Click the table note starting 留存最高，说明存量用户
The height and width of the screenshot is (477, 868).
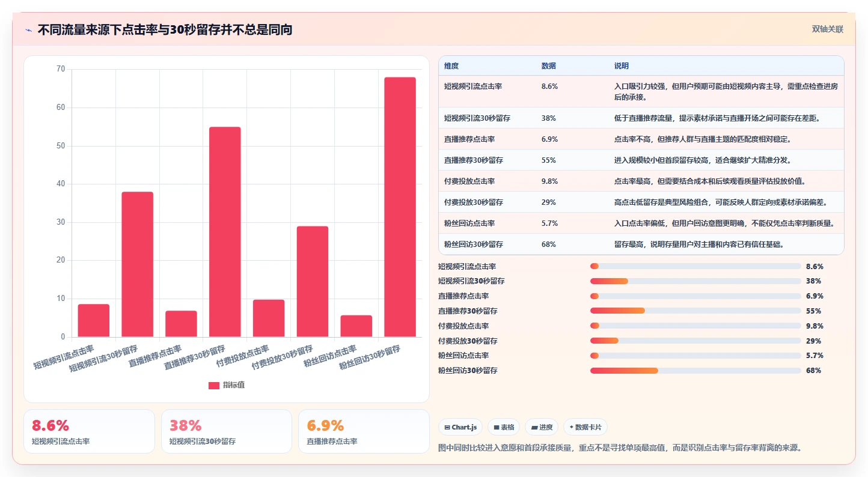700,245
